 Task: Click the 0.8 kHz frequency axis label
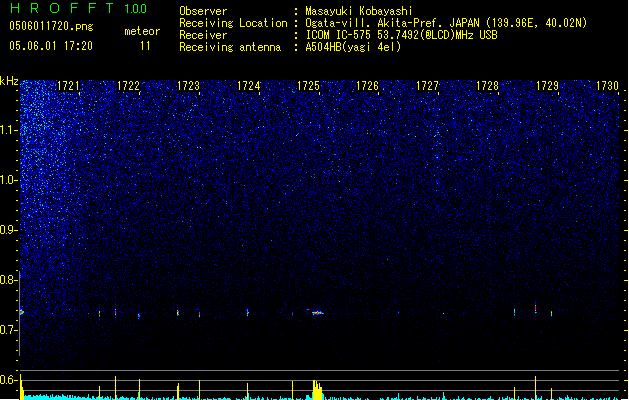8,280
